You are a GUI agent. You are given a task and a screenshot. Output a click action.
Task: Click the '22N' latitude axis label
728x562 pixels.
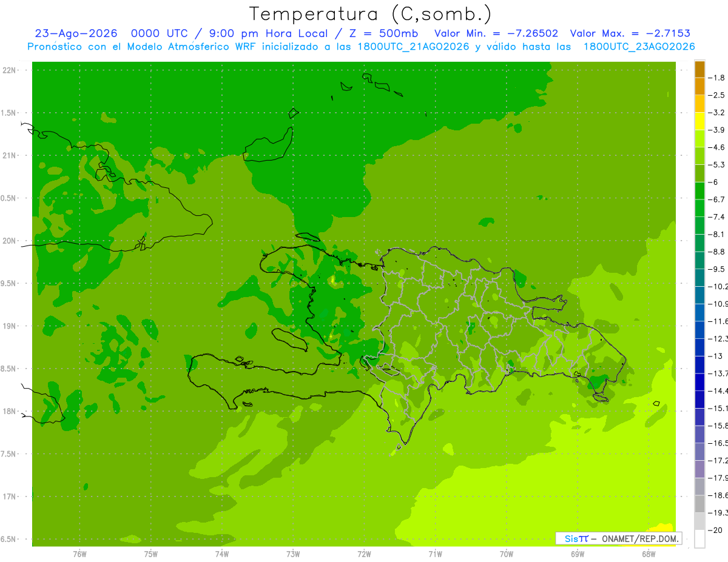point(10,70)
